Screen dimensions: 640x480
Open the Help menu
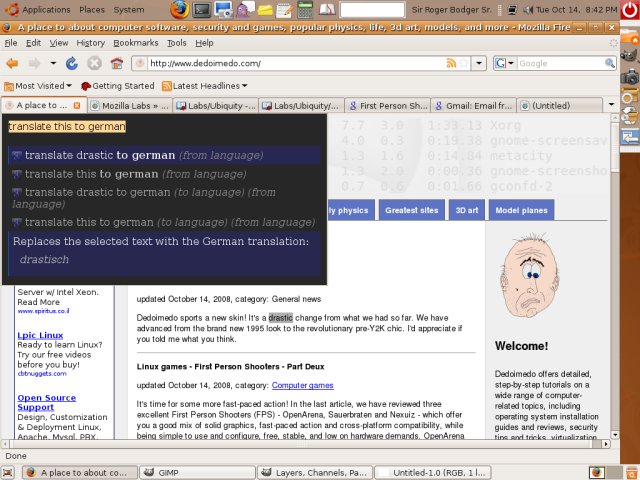tap(204, 43)
